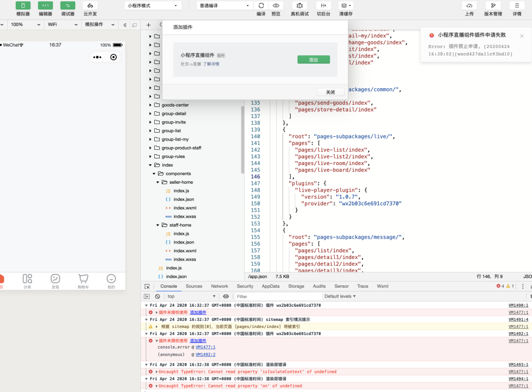532x392 pixels.
Task: Collapse the staff-home folder
Action: coord(158,225)
